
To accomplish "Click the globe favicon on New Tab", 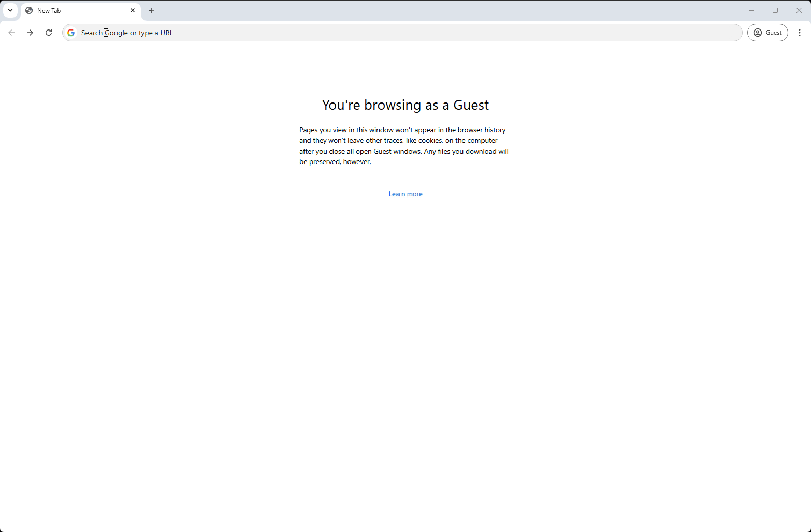I will [29, 10].
